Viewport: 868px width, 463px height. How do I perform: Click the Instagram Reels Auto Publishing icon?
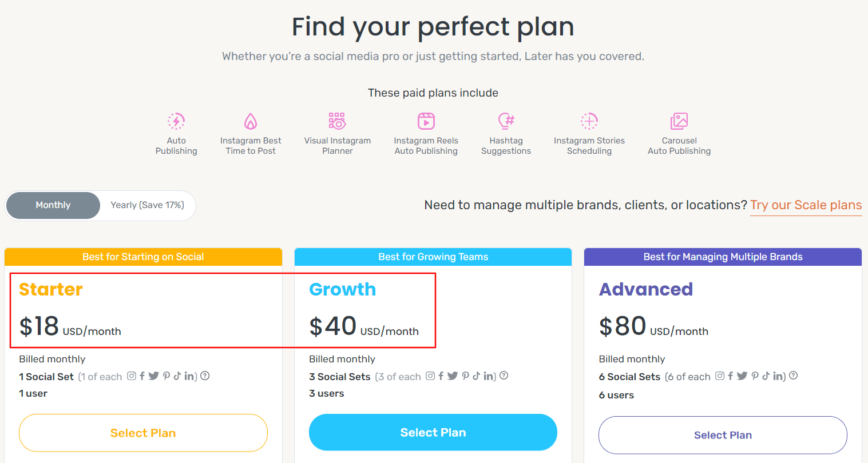point(426,121)
